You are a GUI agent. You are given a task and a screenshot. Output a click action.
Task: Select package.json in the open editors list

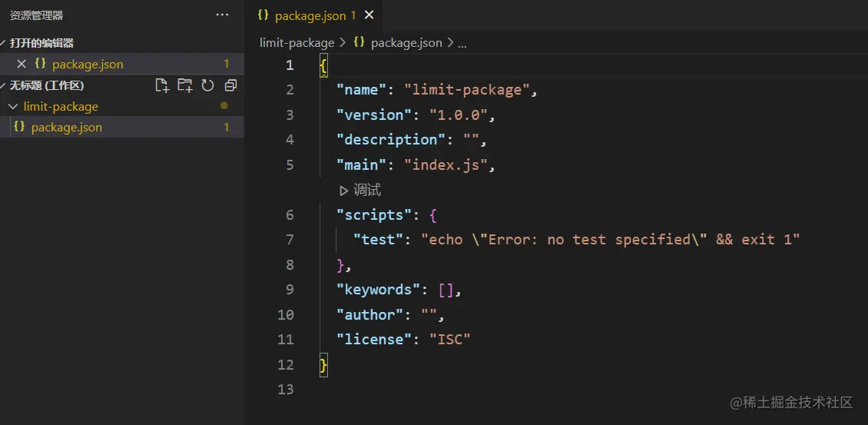tap(122, 65)
